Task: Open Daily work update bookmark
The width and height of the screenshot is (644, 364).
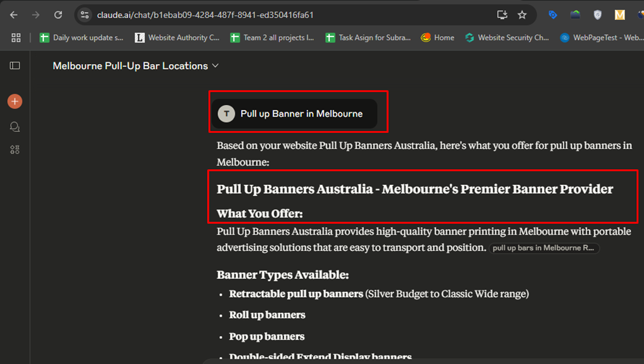Action: pyautogui.click(x=82, y=38)
